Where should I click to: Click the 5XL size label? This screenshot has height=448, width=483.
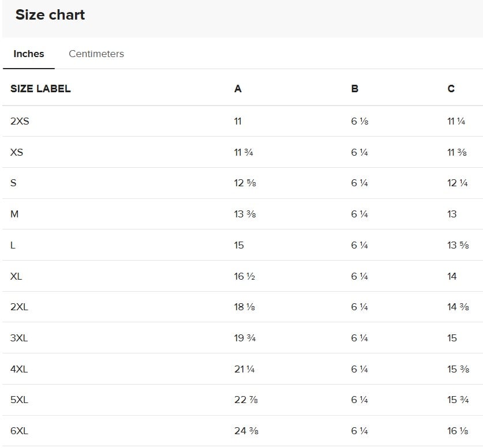click(x=19, y=400)
